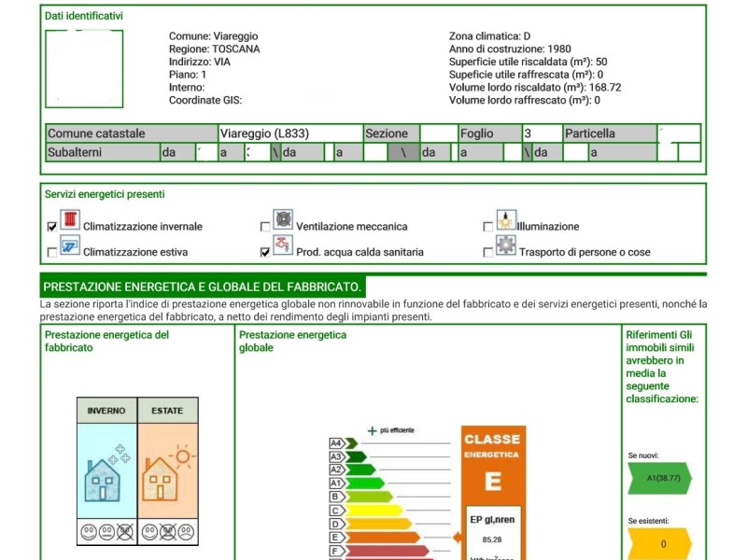Enable Trasporto di persone o cose checkbox
The height and width of the screenshot is (560, 747).
click(x=487, y=252)
